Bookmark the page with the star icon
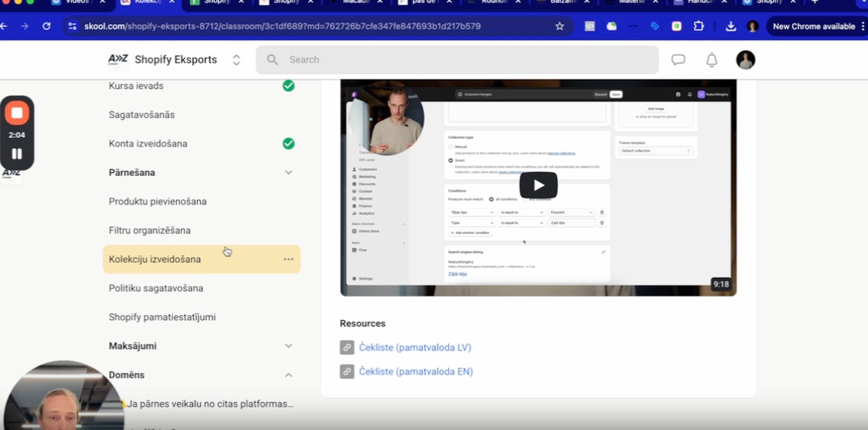Screen dimensions: 868x430 [x=559, y=26]
